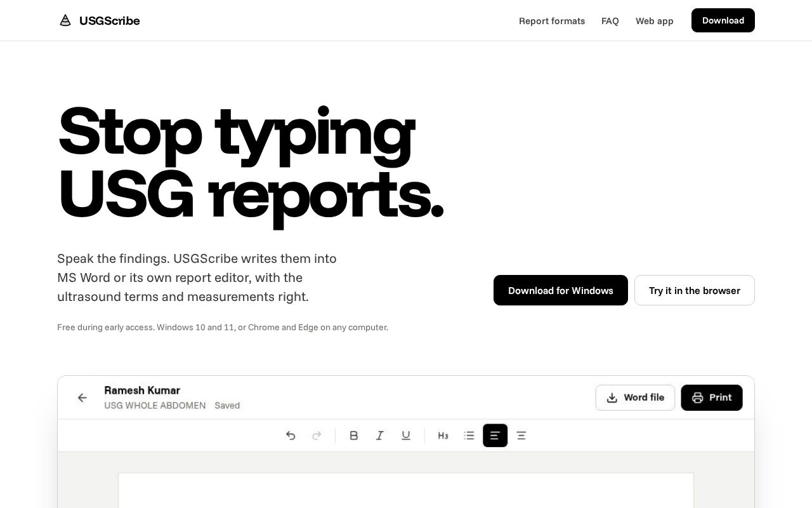Image resolution: width=812 pixels, height=508 pixels.
Task: Toggle bold formatting
Action: coord(354,436)
